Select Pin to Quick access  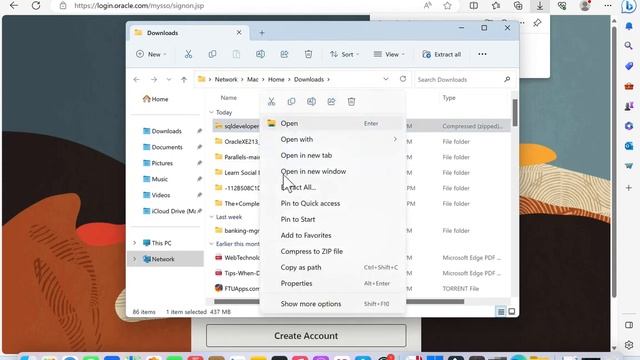coord(333,203)
